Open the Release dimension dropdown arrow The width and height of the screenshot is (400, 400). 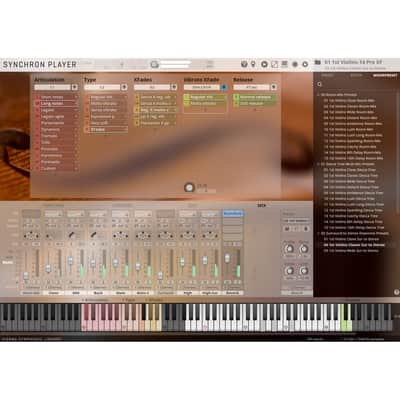pos(273,87)
